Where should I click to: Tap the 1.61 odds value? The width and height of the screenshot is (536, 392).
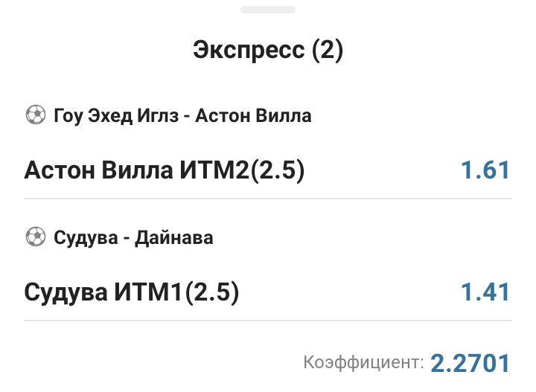485,170
